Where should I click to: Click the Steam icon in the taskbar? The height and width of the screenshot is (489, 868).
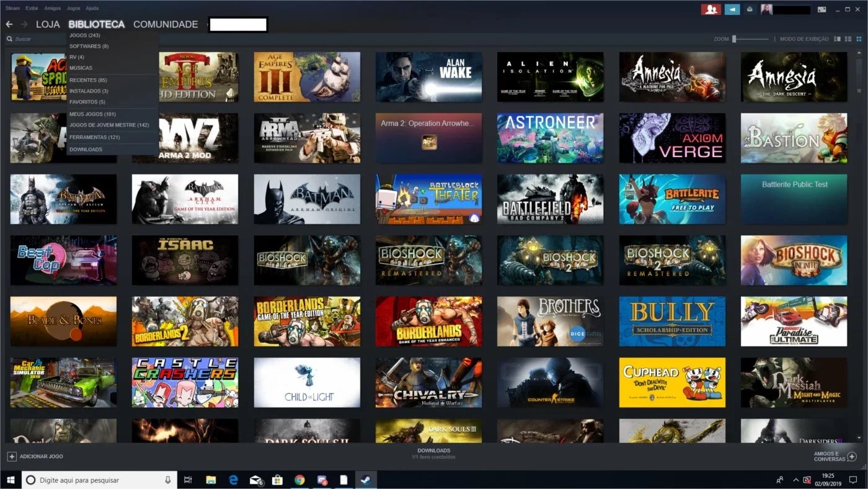pos(366,480)
